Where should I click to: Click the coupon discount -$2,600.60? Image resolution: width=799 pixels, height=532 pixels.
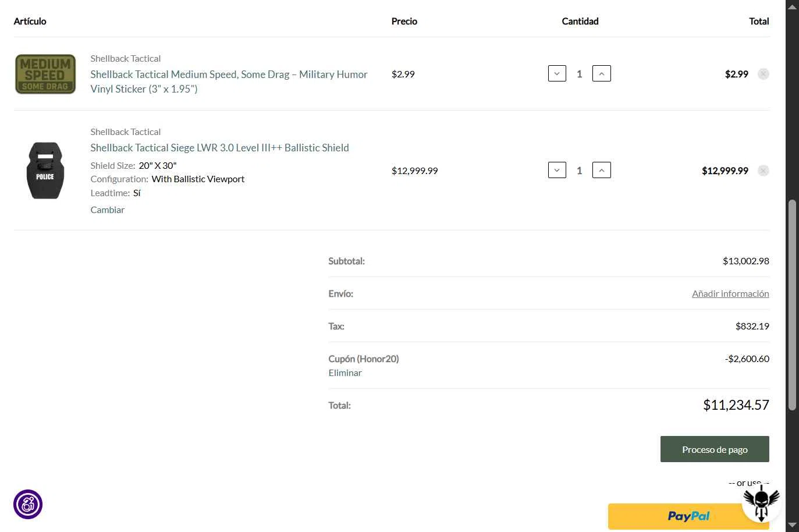click(x=747, y=359)
